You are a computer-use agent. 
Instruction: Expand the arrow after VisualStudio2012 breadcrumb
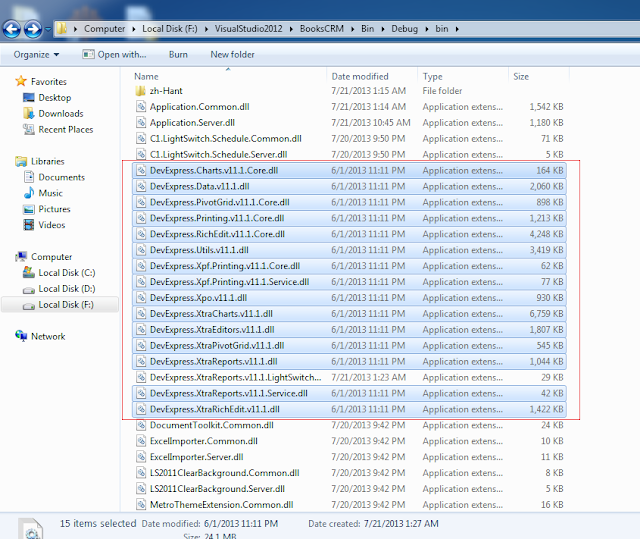(291, 29)
